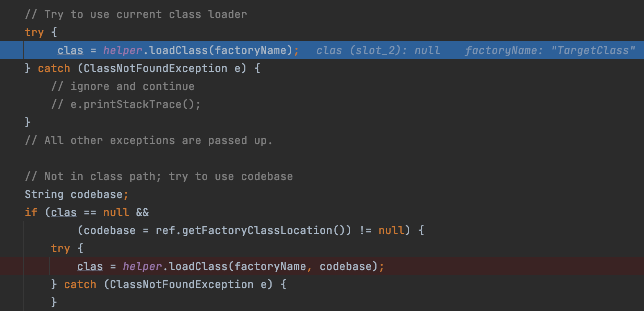This screenshot has height=311, width=644.
Task: Click the inline hint clas (slot_2): null
Action: click(378, 50)
